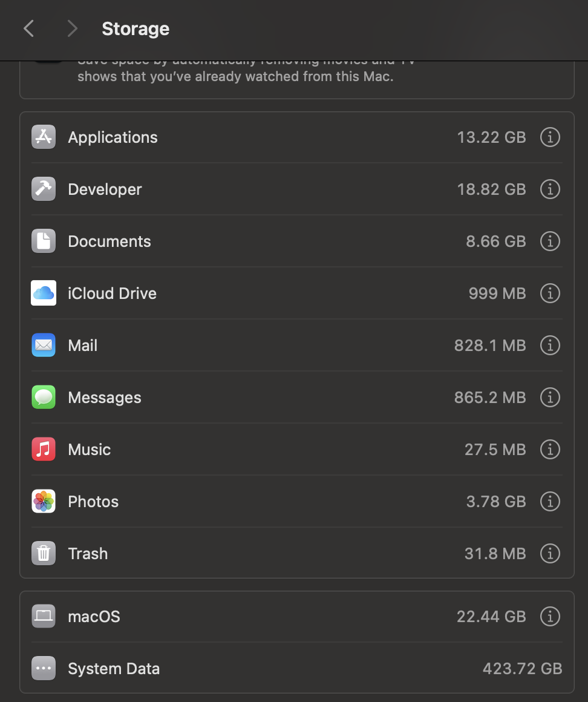588x702 pixels.
Task: Open info details for Applications storage
Action: 550,137
